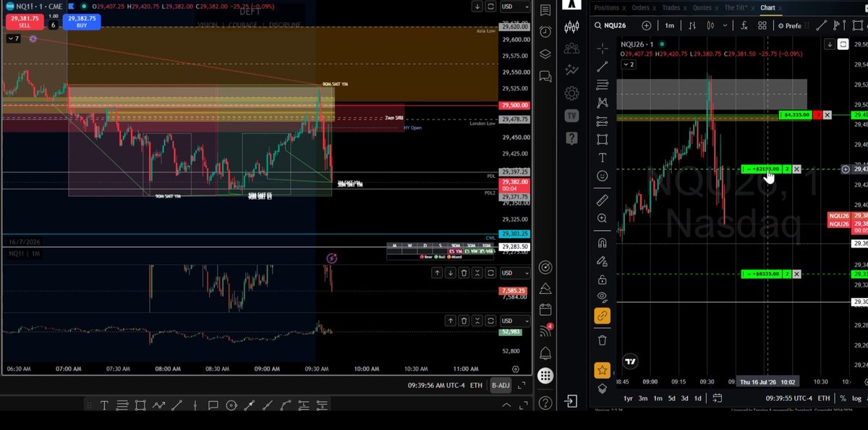Image resolution: width=868 pixels, height=430 pixels.
Task: Open USD dropdown beside 52,983 pane
Action: (x=515, y=321)
